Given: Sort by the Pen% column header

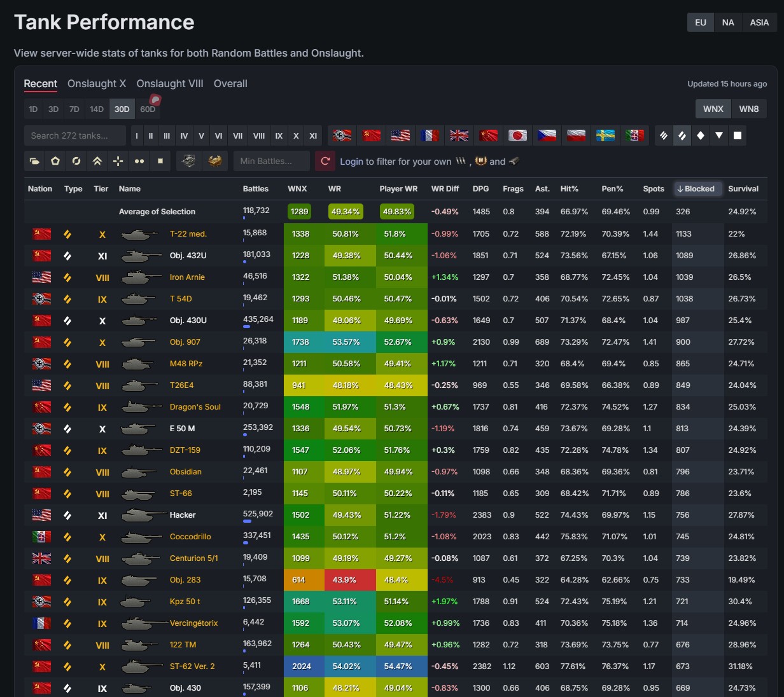Looking at the screenshot, I should tap(612, 189).
